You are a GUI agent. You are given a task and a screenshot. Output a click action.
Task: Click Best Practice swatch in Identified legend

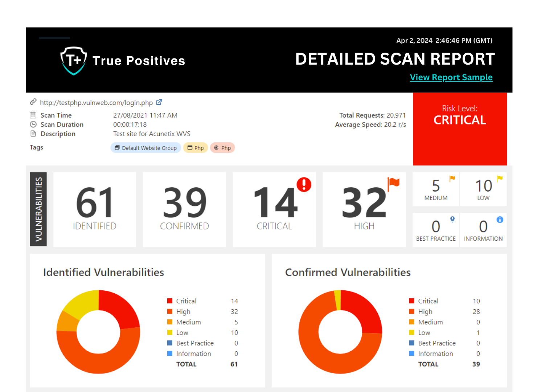170,343
